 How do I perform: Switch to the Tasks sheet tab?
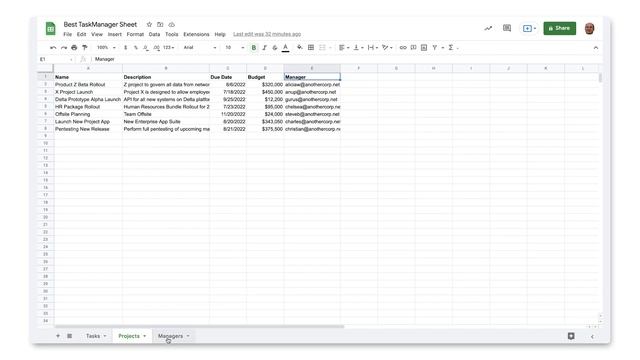[x=96, y=336]
